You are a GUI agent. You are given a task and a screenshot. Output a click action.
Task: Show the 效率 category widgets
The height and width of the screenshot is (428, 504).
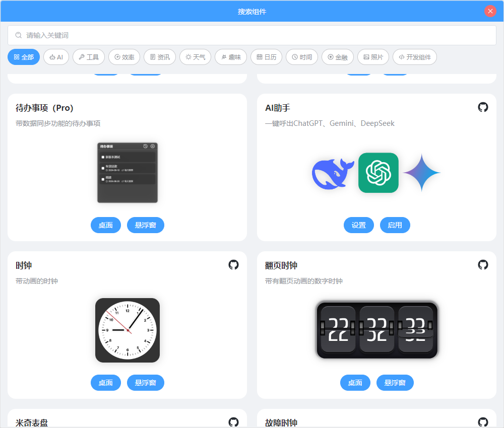coord(124,57)
